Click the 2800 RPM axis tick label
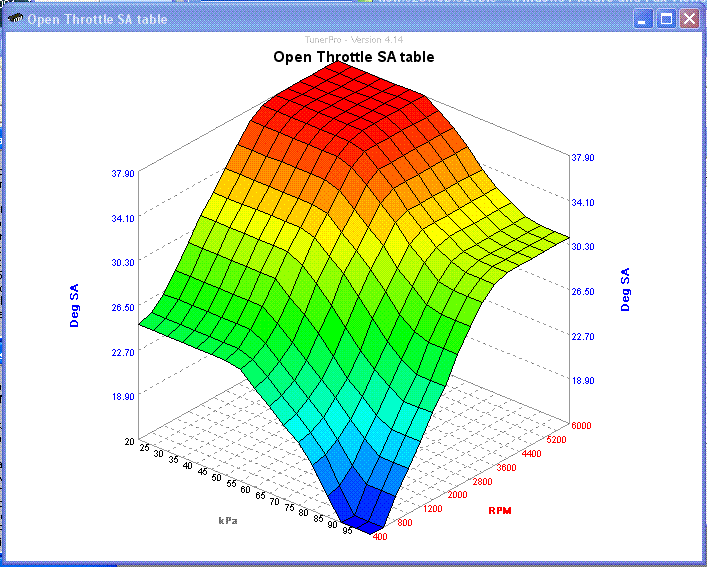Image resolution: width=709 pixels, height=568 pixels. (x=482, y=482)
